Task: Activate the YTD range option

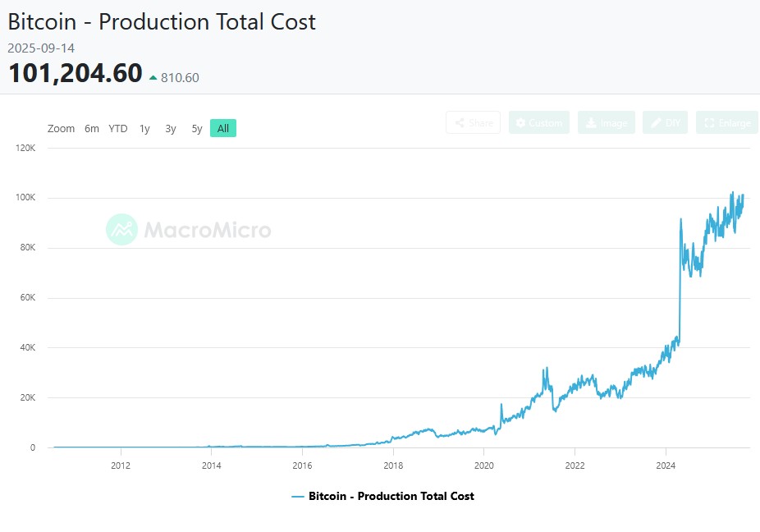Action: tap(117, 129)
